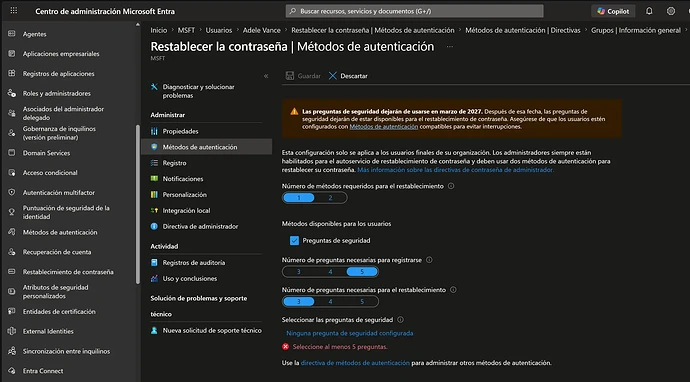Click Recuperación de cuenta icon
This screenshot has height=382, width=690.
12,252
